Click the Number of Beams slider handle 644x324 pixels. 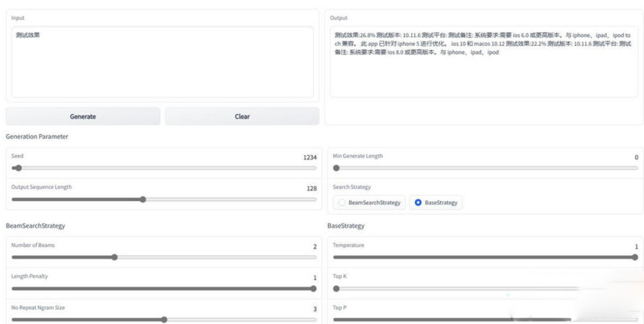pyautogui.click(x=115, y=257)
